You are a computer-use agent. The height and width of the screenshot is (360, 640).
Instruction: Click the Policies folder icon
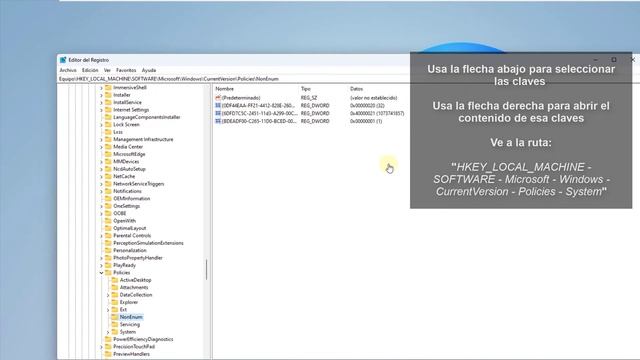[108, 272]
